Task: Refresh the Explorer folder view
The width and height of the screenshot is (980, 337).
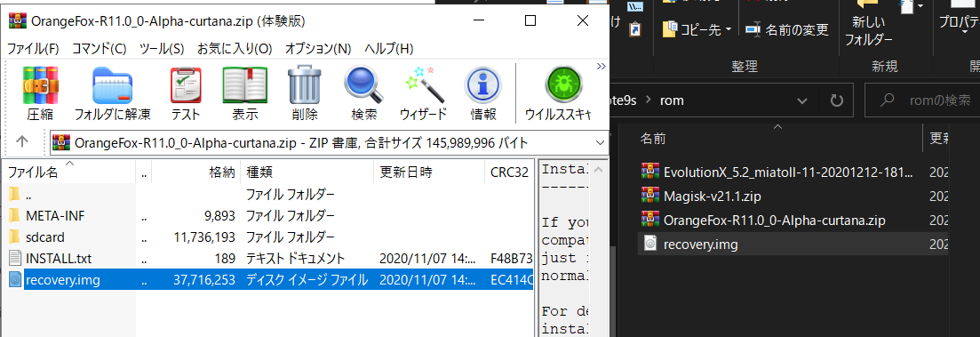Action: coord(836,100)
